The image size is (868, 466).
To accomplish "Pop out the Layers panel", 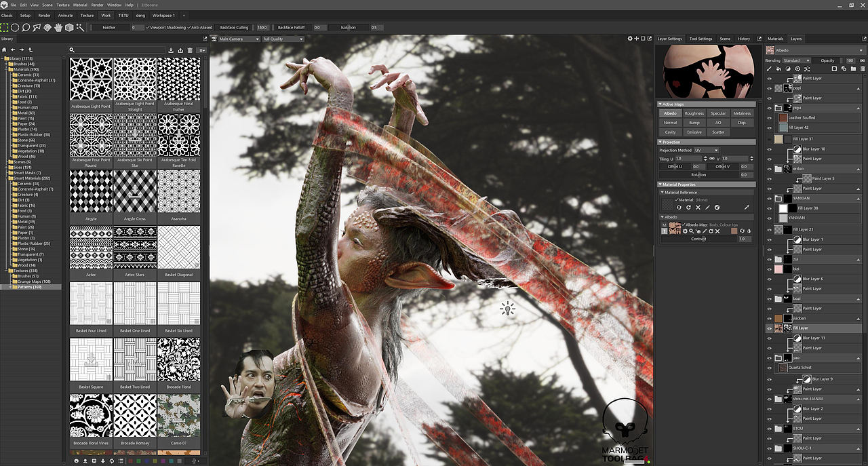I will (864, 39).
